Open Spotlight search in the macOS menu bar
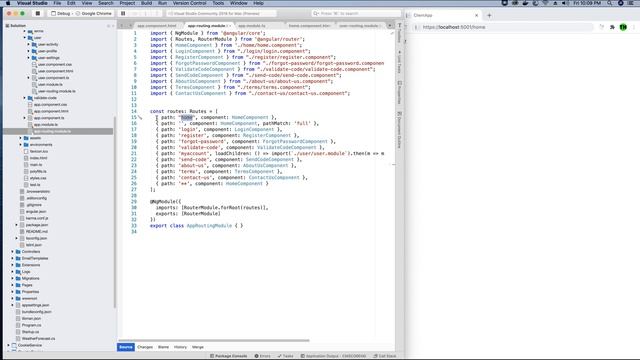Image resolution: width=640 pixels, height=360 pixels. point(609,3)
